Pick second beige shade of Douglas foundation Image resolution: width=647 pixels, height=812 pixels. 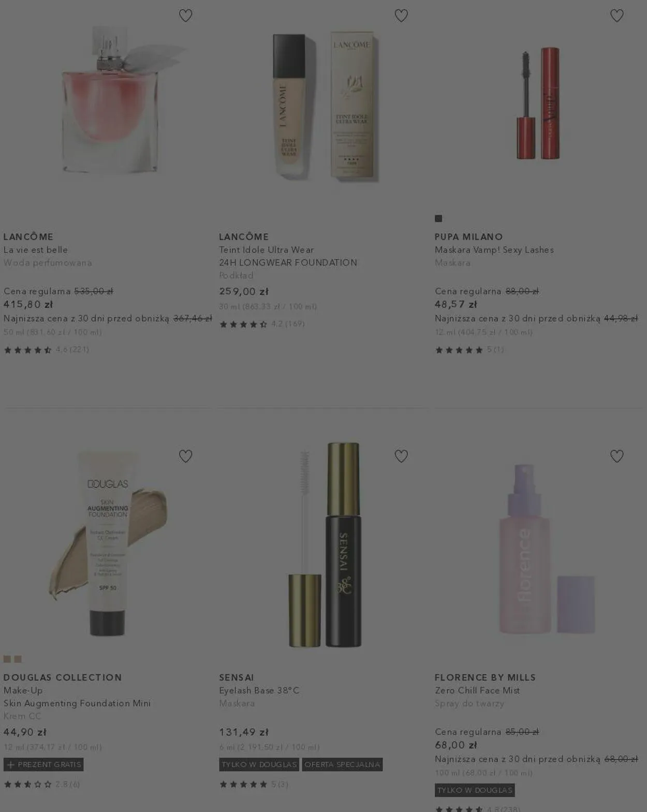(x=18, y=659)
